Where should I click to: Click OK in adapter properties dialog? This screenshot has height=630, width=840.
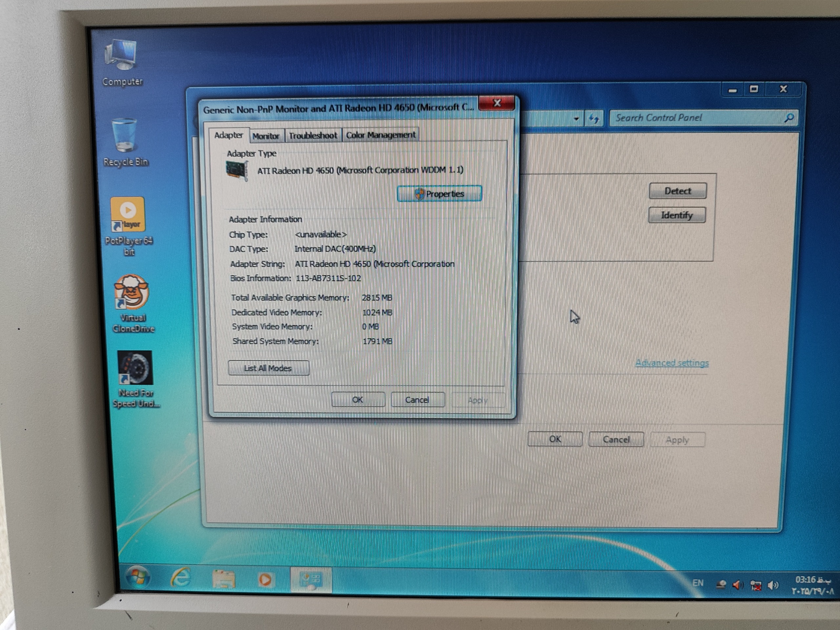(358, 400)
